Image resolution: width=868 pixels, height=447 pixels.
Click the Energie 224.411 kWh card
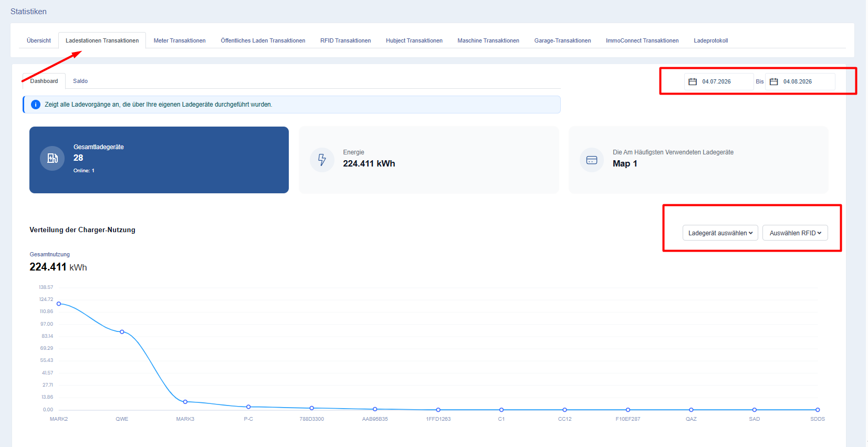(x=429, y=160)
